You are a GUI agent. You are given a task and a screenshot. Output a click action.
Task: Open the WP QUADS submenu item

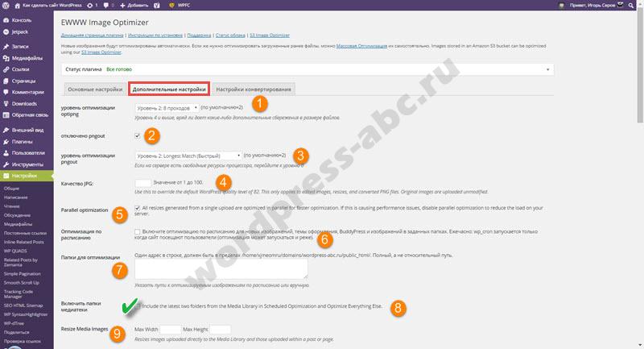coord(15,251)
